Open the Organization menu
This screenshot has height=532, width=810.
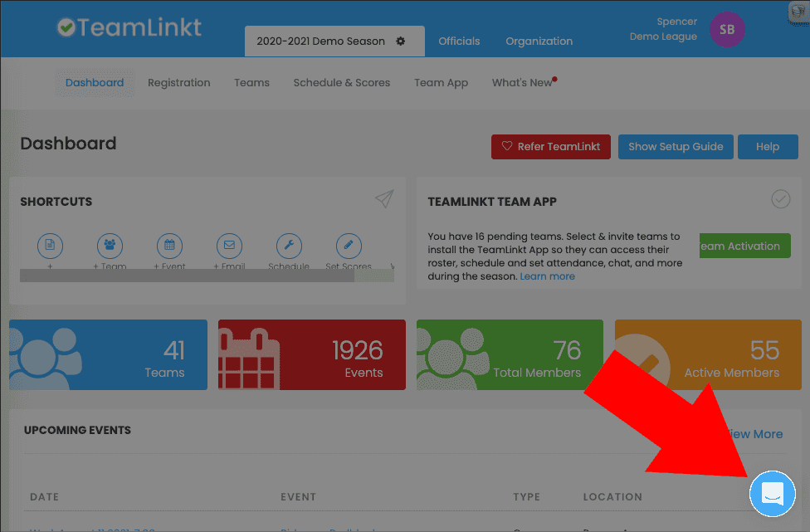pyautogui.click(x=538, y=41)
